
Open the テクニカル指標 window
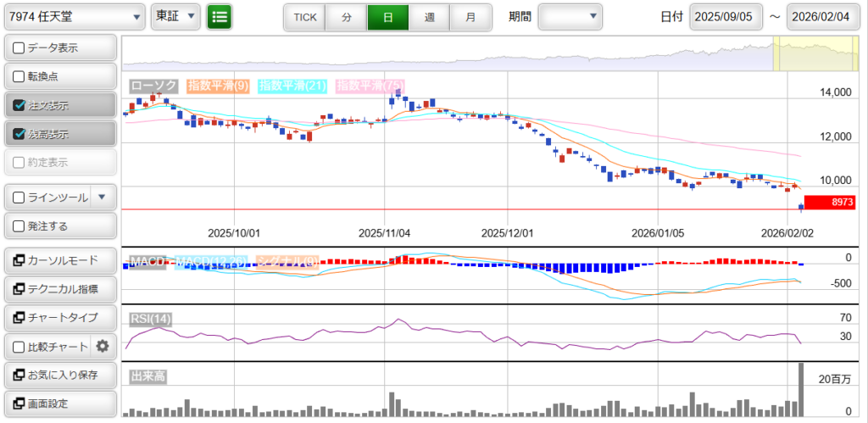tap(59, 289)
